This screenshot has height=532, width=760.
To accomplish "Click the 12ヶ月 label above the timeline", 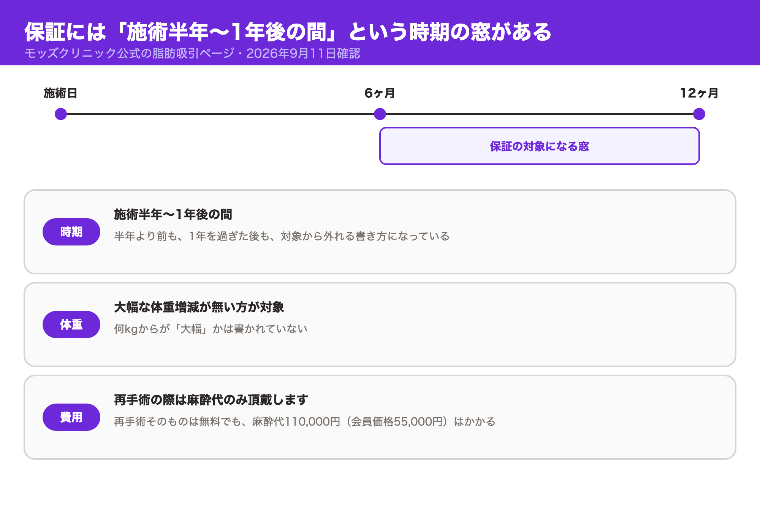I will pyautogui.click(x=699, y=93).
